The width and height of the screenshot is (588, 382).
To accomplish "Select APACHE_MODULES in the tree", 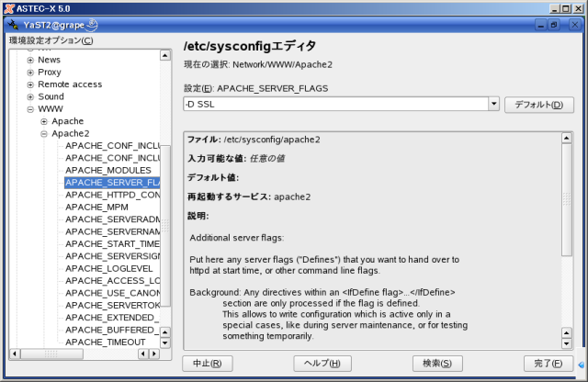I will point(108,171).
